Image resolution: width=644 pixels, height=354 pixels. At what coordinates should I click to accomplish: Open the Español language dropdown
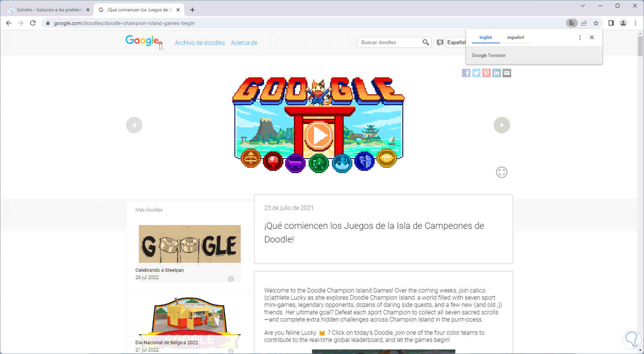click(456, 42)
